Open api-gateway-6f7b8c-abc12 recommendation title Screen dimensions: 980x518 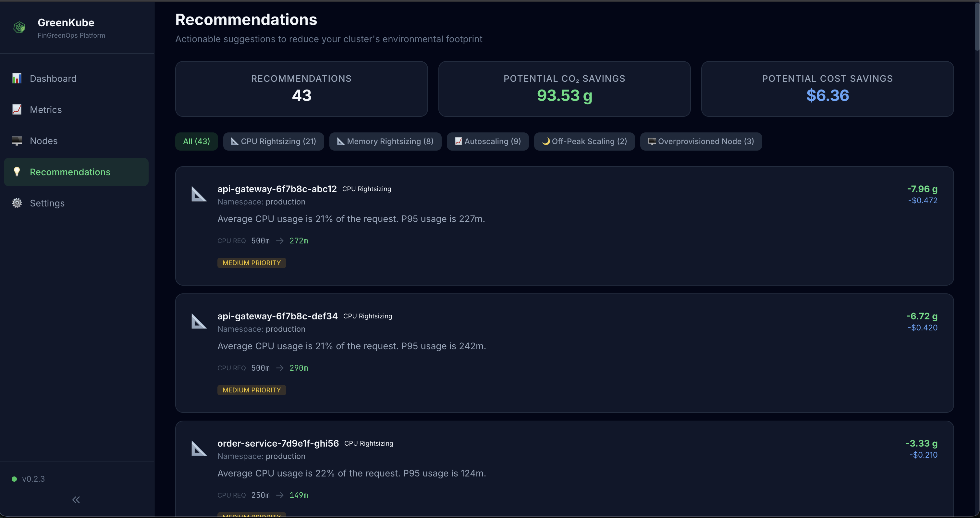[x=277, y=189]
